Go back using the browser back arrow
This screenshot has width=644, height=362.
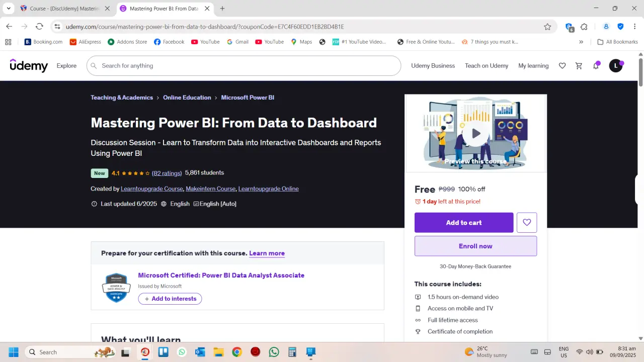pyautogui.click(x=9, y=27)
